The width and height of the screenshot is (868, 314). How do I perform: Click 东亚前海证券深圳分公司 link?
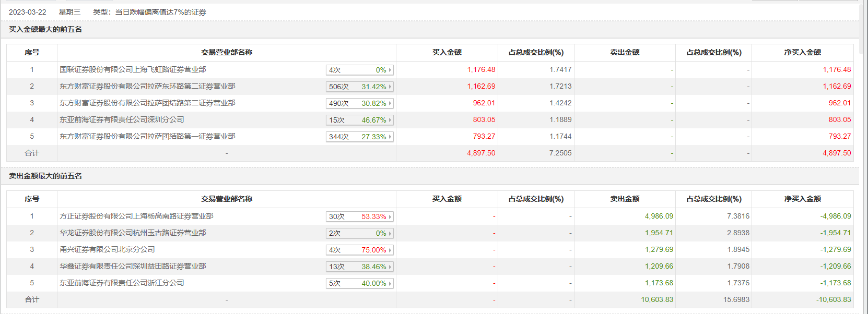tap(122, 119)
